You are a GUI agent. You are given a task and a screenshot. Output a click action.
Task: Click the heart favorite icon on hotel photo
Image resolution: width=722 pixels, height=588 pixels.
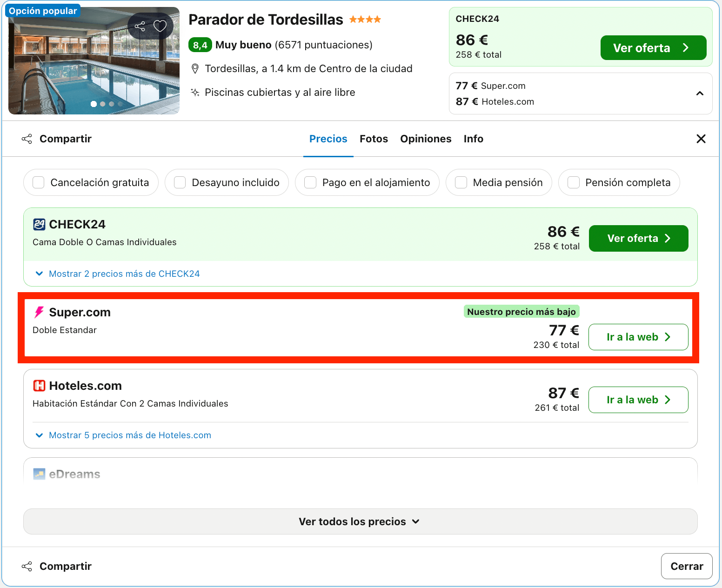tap(160, 26)
